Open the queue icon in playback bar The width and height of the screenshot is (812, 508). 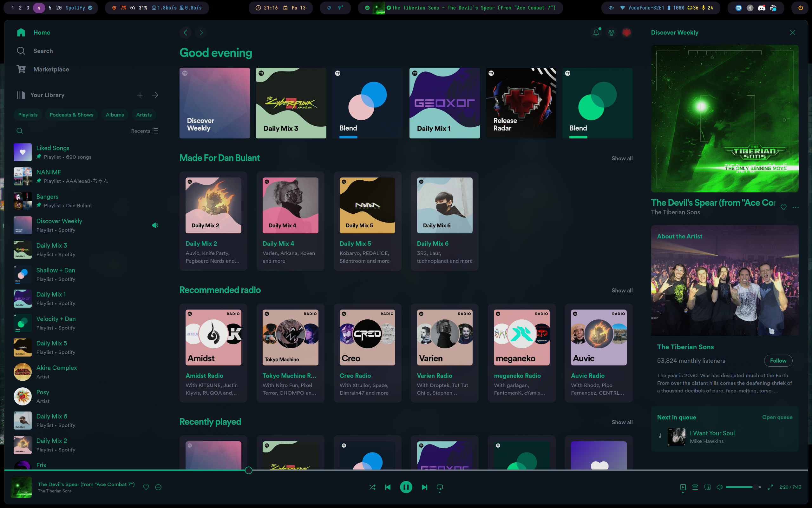click(x=695, y=487)
